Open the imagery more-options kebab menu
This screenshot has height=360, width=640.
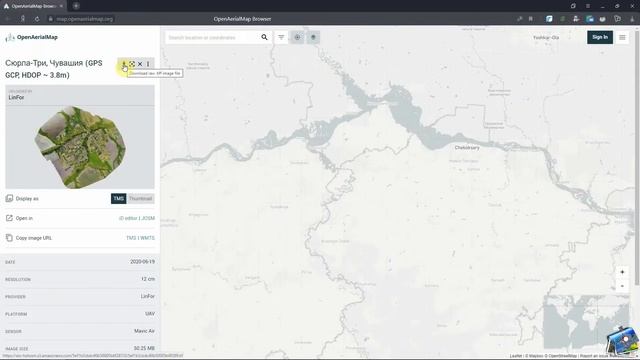tap(148, 64)
